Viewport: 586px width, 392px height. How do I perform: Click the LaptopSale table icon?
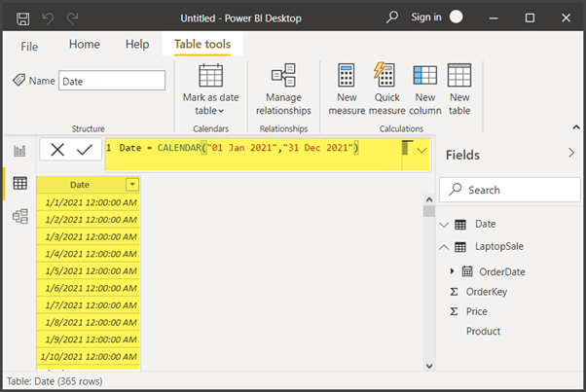460,247
